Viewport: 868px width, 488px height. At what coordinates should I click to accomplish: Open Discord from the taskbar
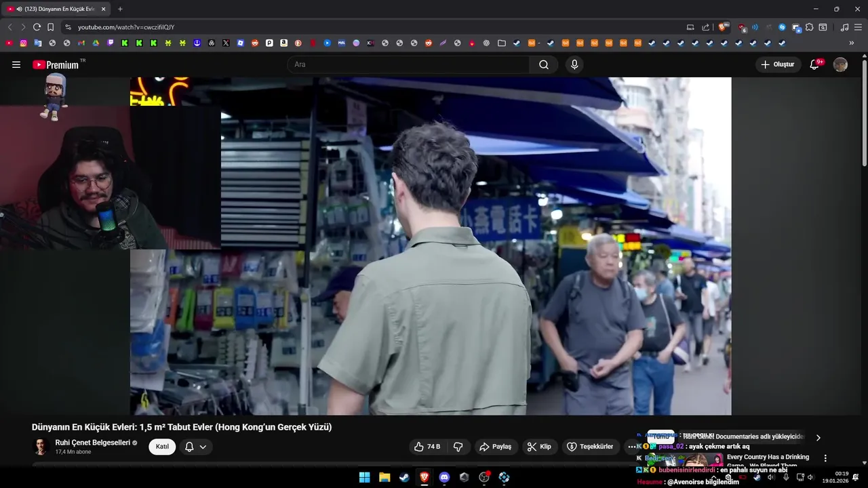(x=444, y=477)
